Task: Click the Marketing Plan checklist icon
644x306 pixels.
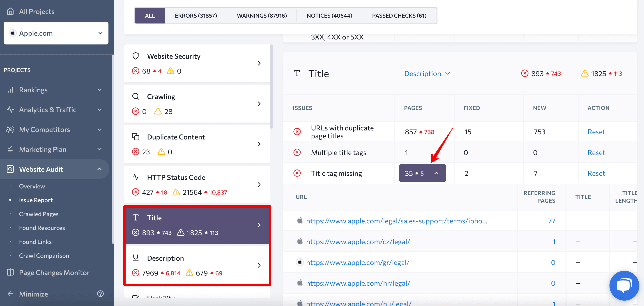Action: [10, 149]
